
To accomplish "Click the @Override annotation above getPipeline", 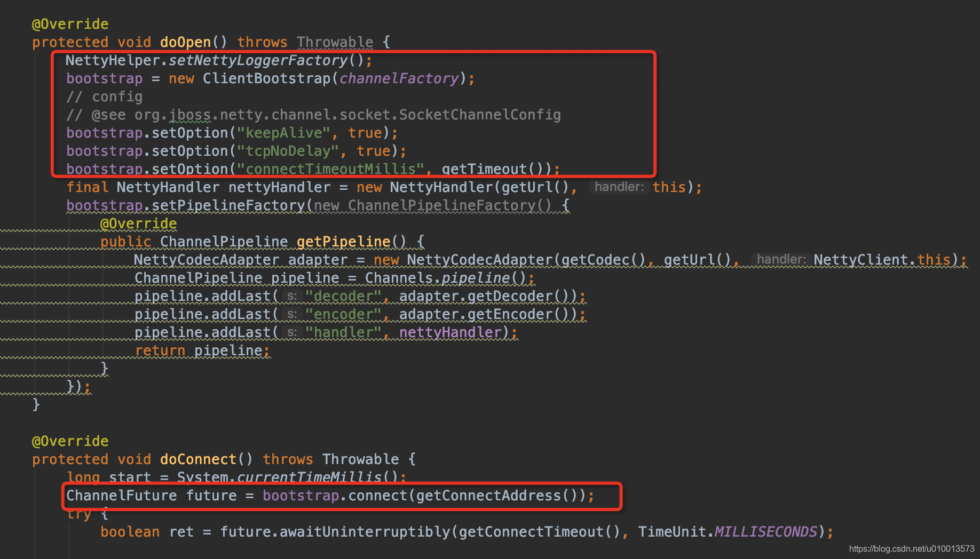I will coord(138,223).
